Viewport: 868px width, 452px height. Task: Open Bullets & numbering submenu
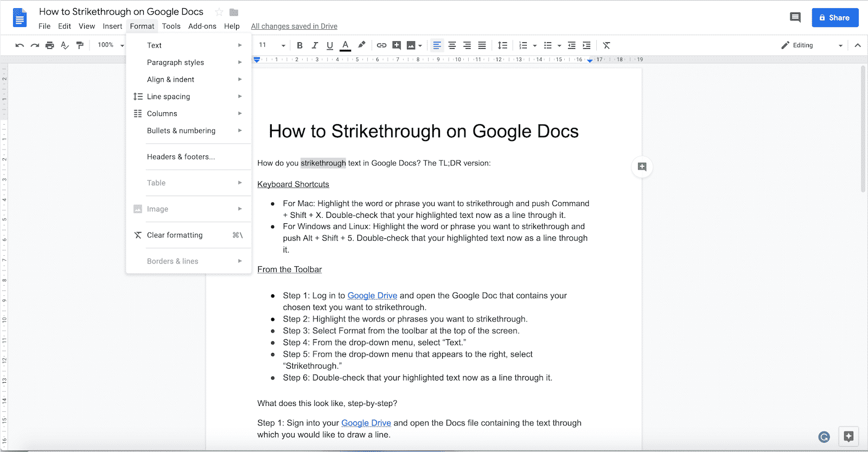tap(189, 131)
